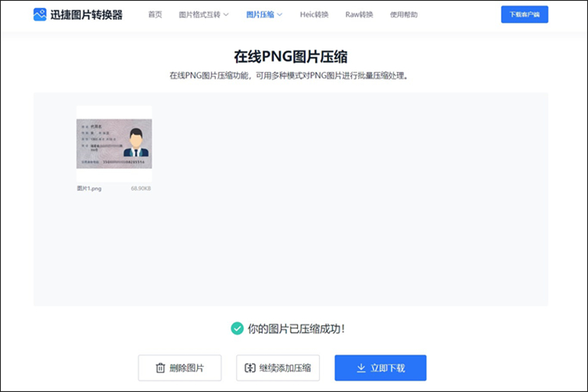Screen dimensions: 588x392
Task: Click the 下载客户端 button
Action: click(525, 15)
